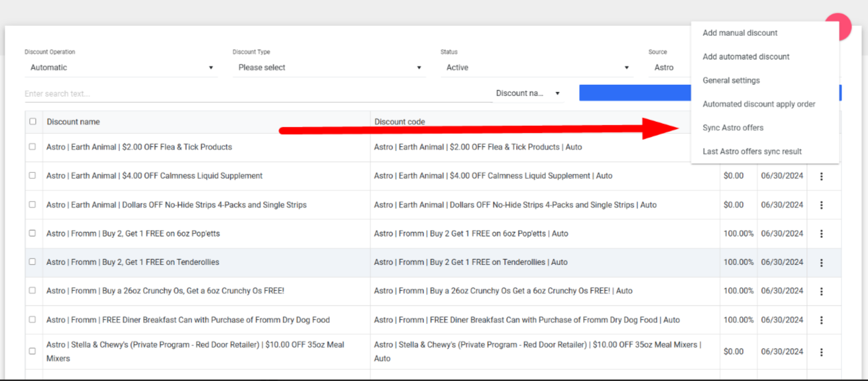Screen dimensions: 868x381
Task: Open row menu for Dollars OFF No-Hide Strips
Action: (822, 205)
